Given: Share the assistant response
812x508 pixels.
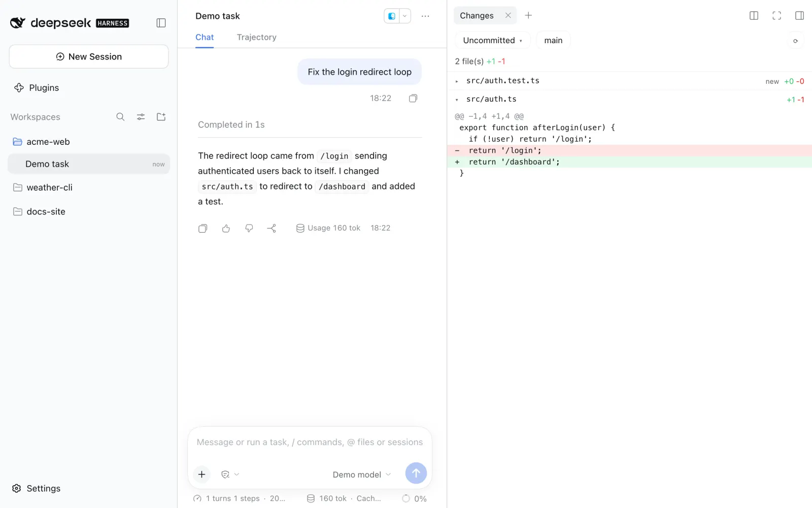Looking at the screenshot, I should coord(272,229).
